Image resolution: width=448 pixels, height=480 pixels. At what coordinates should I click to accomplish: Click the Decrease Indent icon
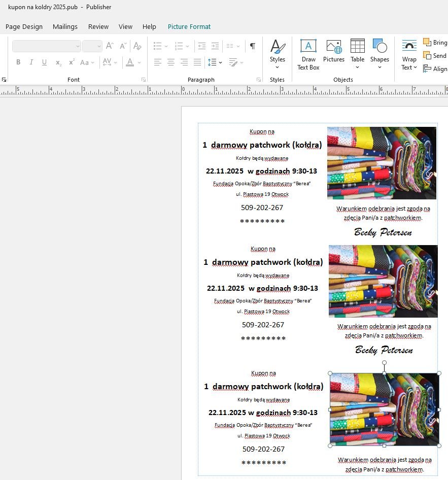click(x=201, y=46)
